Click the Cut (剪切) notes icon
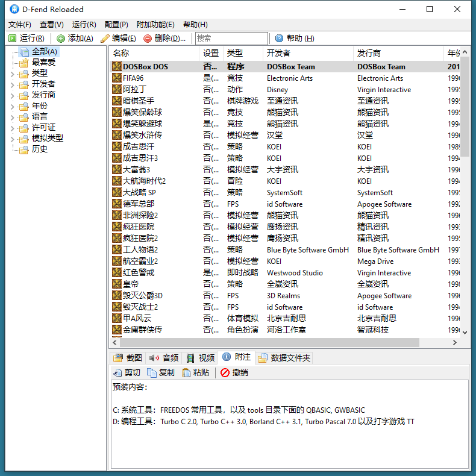The image size is (476, 476). (117, 373)
